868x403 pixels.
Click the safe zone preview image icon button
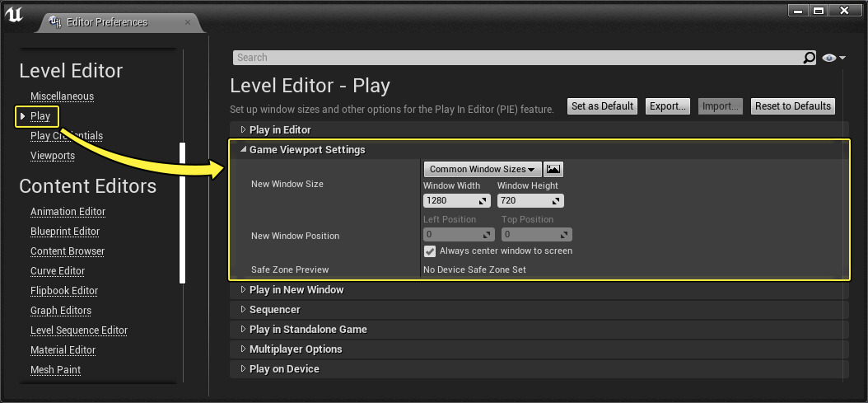[553, 169]
